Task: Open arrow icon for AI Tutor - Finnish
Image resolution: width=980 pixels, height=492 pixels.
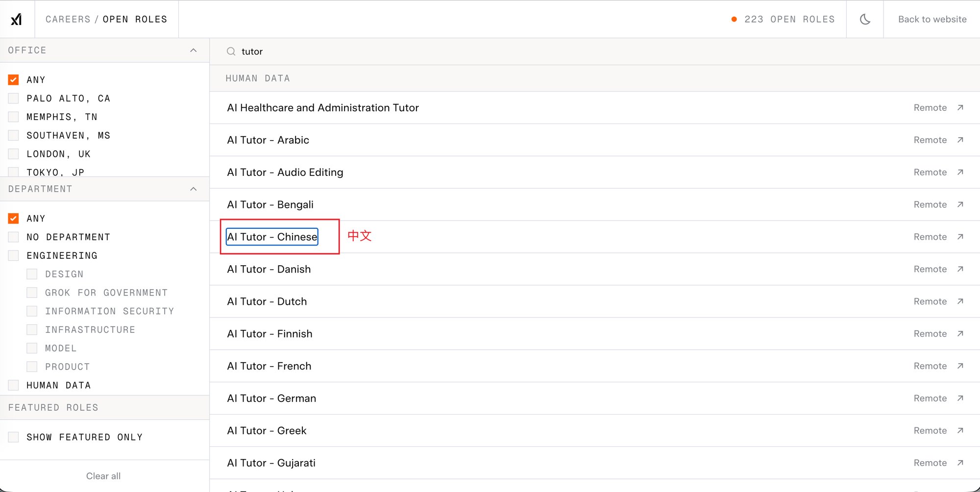Action: click(960, 334)
